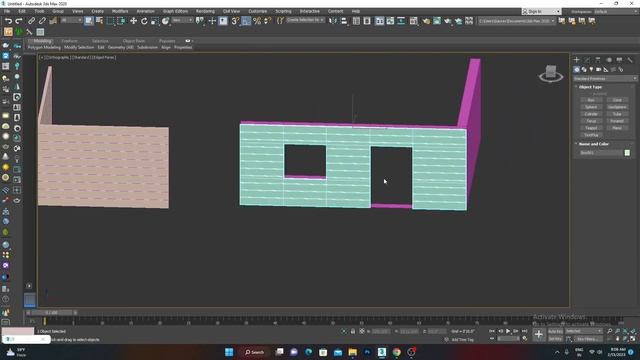This screenshot has width=640, height=360.
Task: Open the project path dropdown
Action: pos(517,20)
